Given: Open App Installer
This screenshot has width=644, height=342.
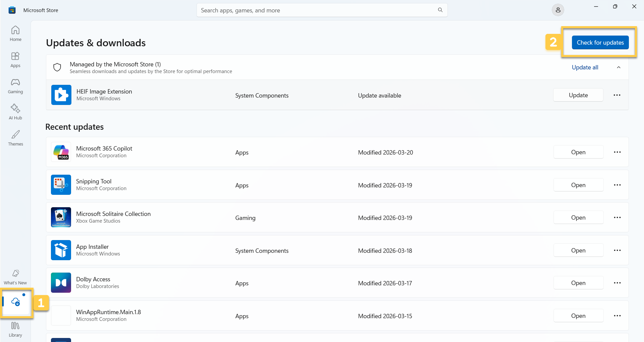Looking at the screenshot, I should coord(578,250).
